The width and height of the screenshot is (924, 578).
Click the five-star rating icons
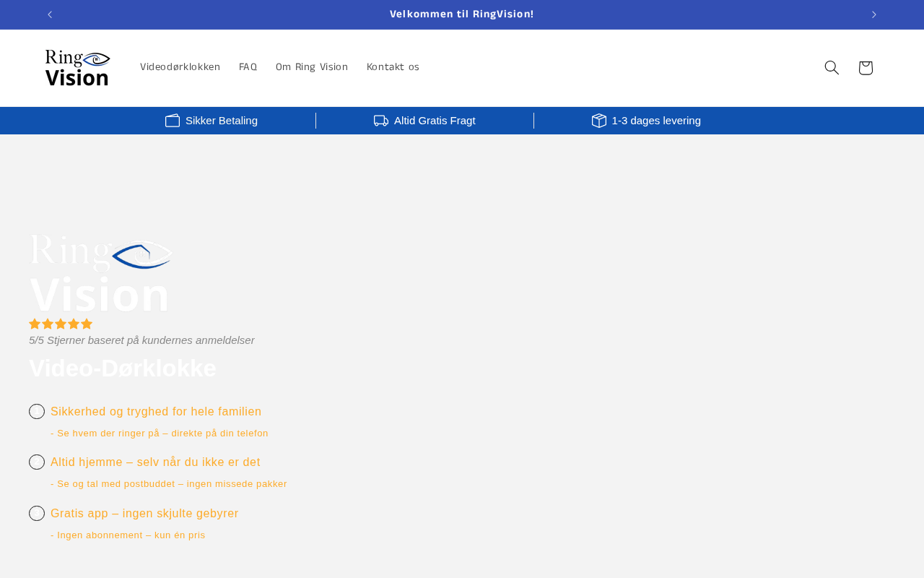point(61,324)
